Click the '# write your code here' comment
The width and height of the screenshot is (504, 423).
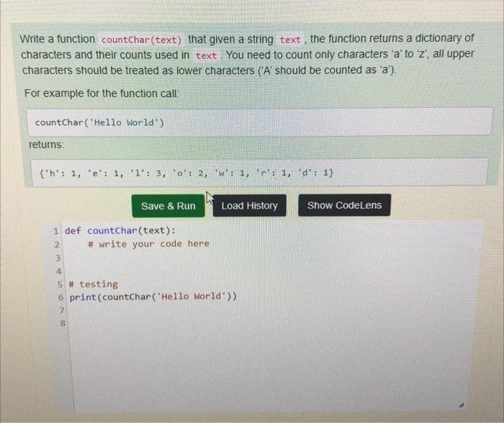click(148, 244)
